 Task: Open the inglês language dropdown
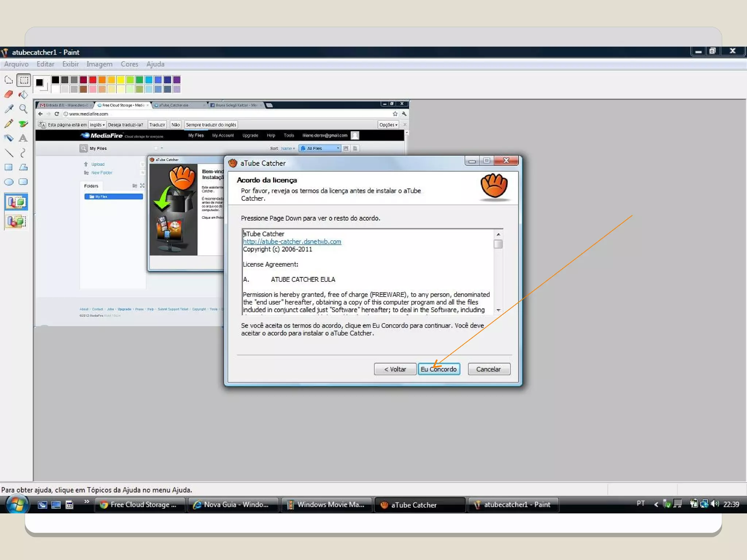(x=97, y=125)
